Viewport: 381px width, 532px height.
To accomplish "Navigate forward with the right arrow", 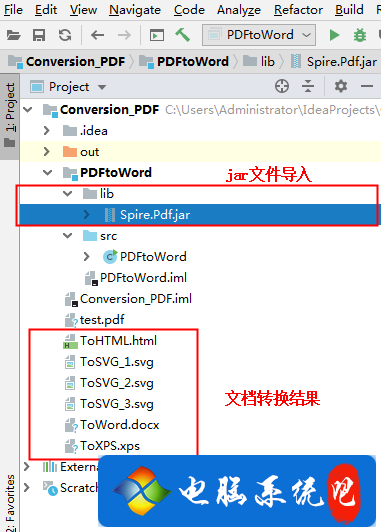I will tap(124, 35).
